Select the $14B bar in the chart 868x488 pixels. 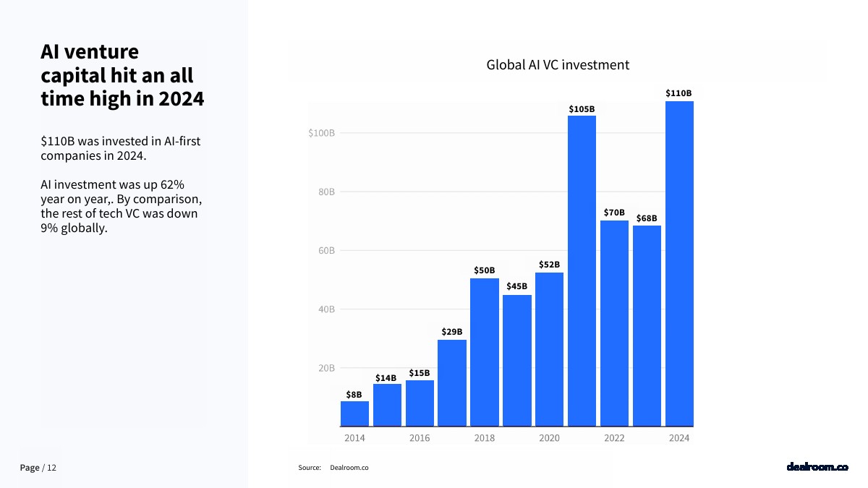click(387, 404)
